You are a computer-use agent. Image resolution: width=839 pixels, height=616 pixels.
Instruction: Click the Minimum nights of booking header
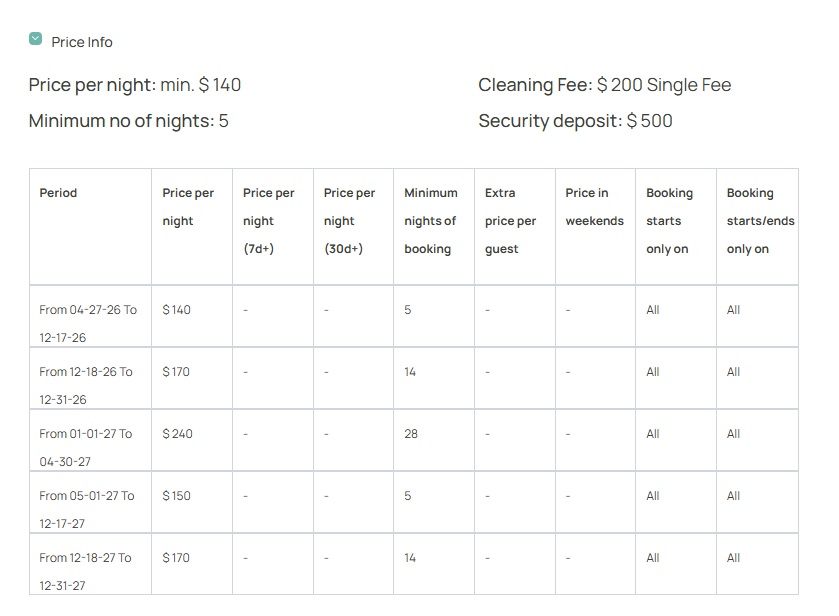click(434, 227)
